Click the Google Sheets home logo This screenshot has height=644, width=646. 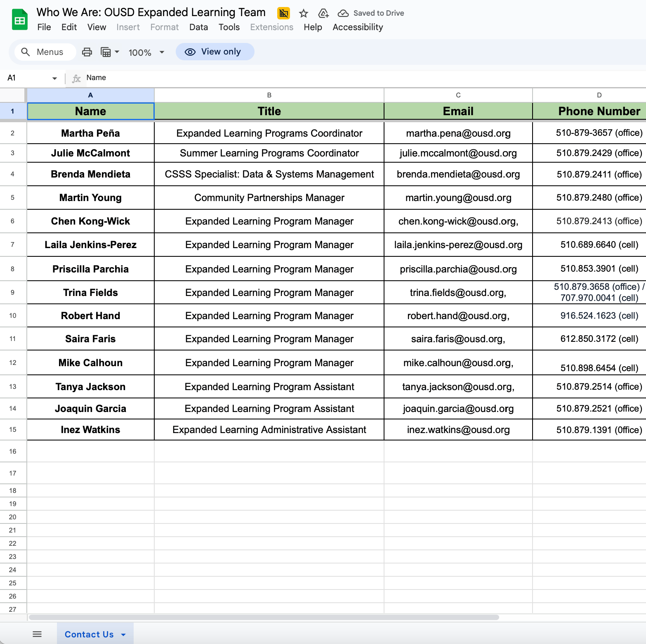pyautogui.click(x=19, y=20)
